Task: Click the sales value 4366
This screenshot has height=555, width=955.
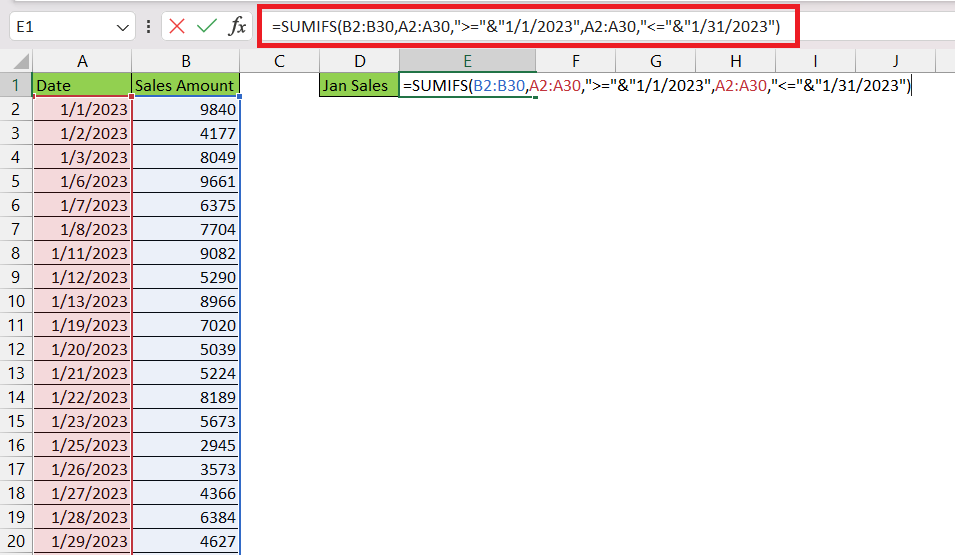Action: (186, 493)
